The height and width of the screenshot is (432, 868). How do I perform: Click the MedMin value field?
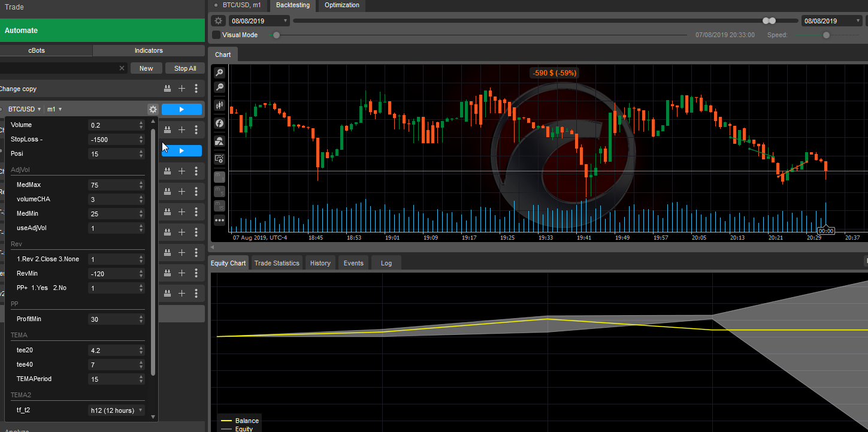point(116,214)
